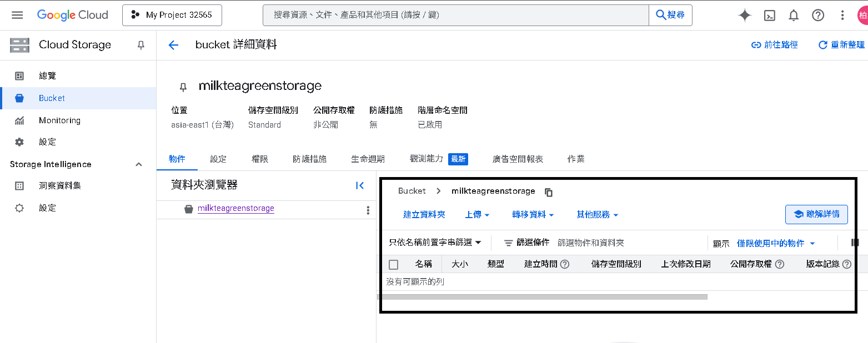Click the 類型 column header

496,264
